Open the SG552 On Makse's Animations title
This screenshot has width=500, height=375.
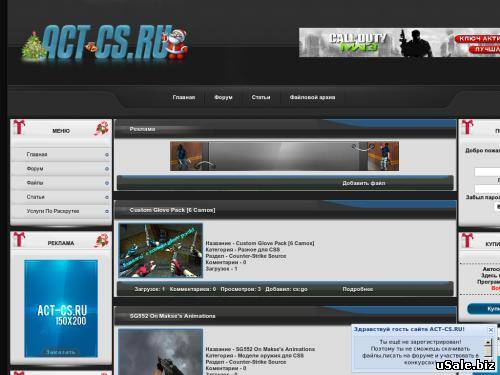[172, 316]
